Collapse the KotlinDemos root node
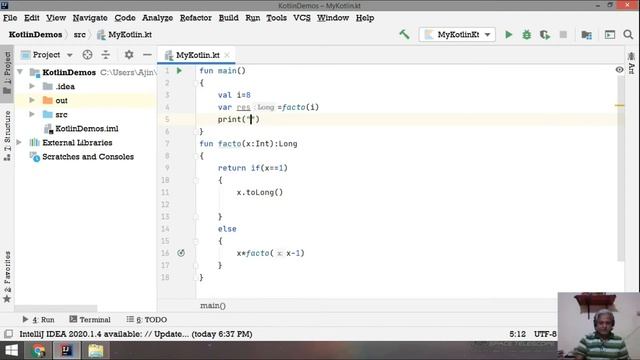The image size is (640, 360). 20,72
